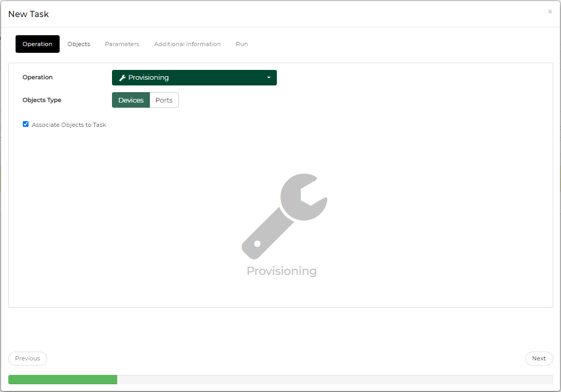Screen dimensions: 561x392
Task: Go to the Additional information tab
Action: (187, 44)
